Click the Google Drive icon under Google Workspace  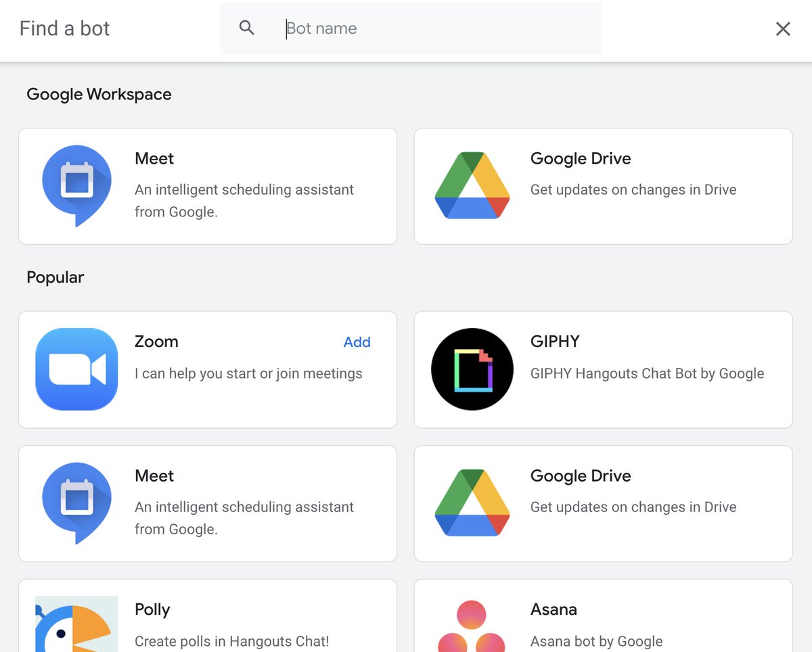[472, 185]
